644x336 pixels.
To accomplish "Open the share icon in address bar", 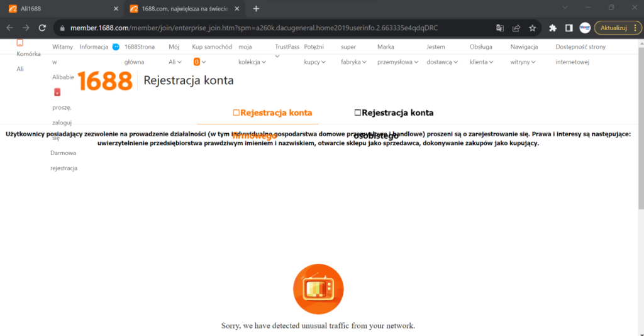I will tap(516, 28).
